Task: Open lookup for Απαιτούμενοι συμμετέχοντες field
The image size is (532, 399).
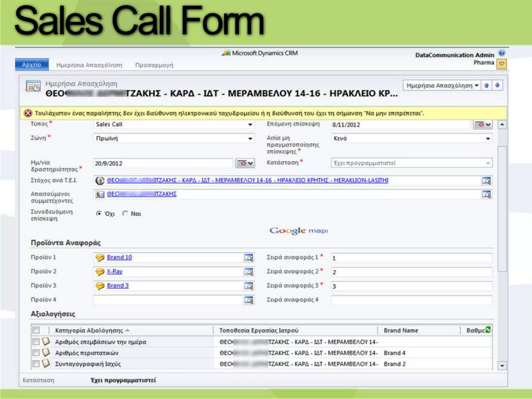Action: coord(486,194)
